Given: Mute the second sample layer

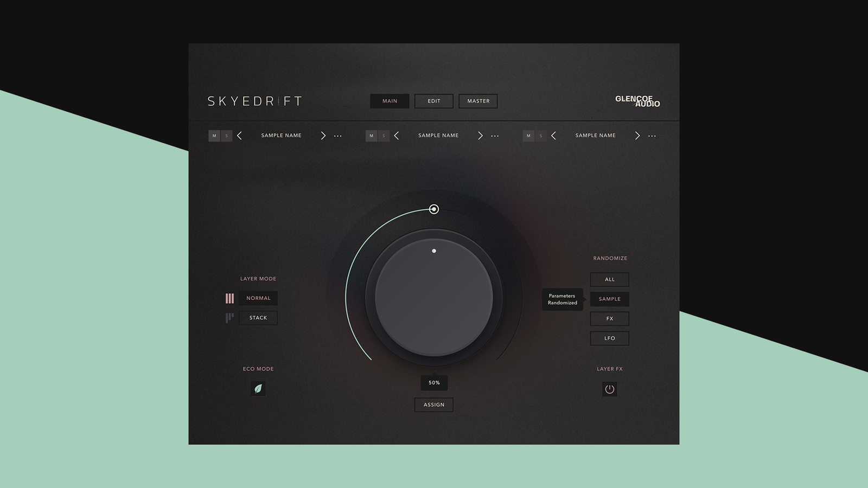Looking at the screenshot, I should (372, 136).
